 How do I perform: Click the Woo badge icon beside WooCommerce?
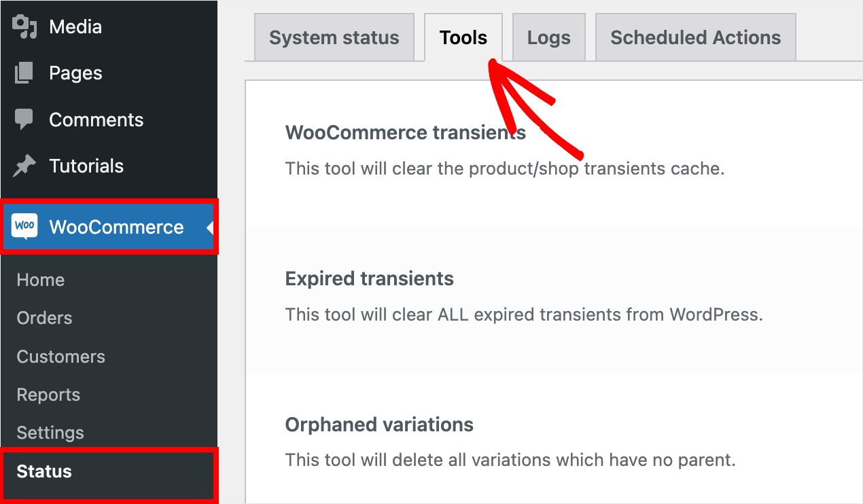point(24,226)
